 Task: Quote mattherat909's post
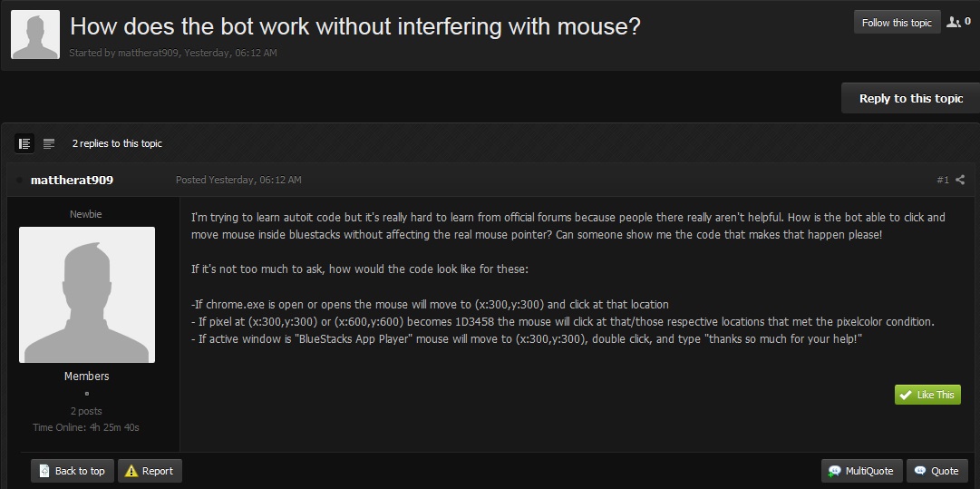click(936, 471)
